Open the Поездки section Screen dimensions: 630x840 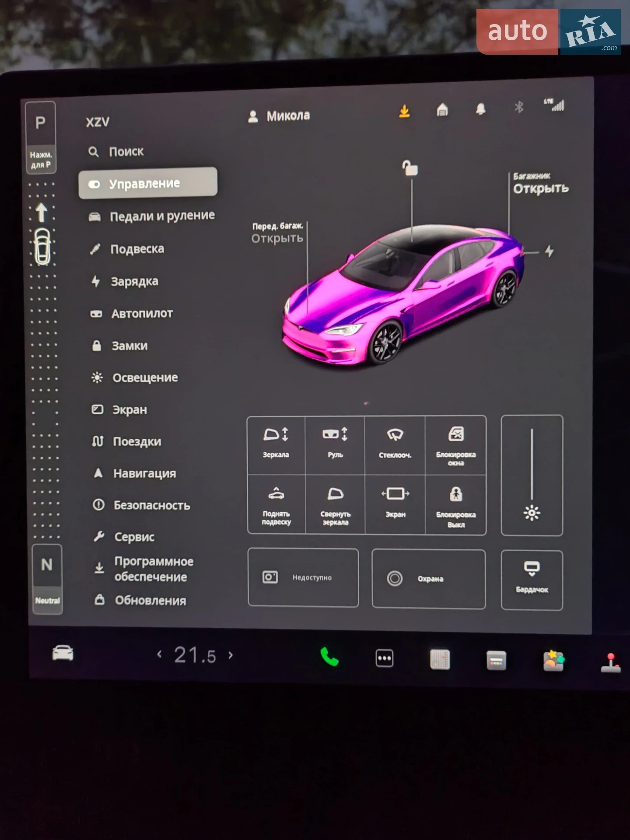point(126,441)
